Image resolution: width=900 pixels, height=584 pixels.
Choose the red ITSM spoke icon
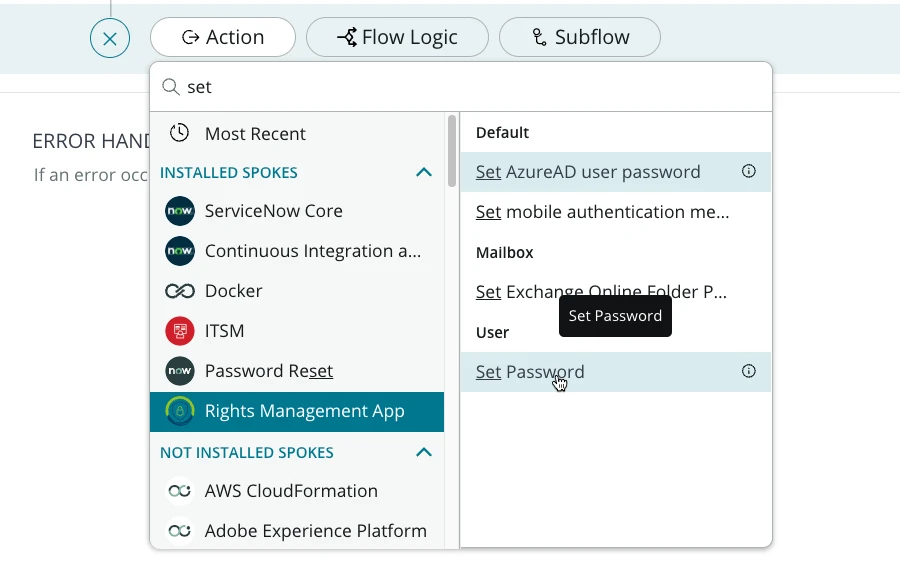[180, 331]
